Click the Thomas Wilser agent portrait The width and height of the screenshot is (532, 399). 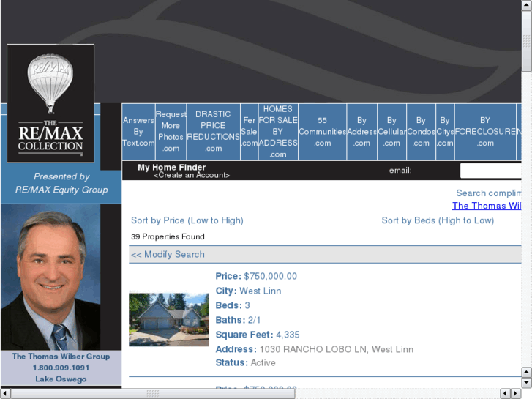click(50, 277)
